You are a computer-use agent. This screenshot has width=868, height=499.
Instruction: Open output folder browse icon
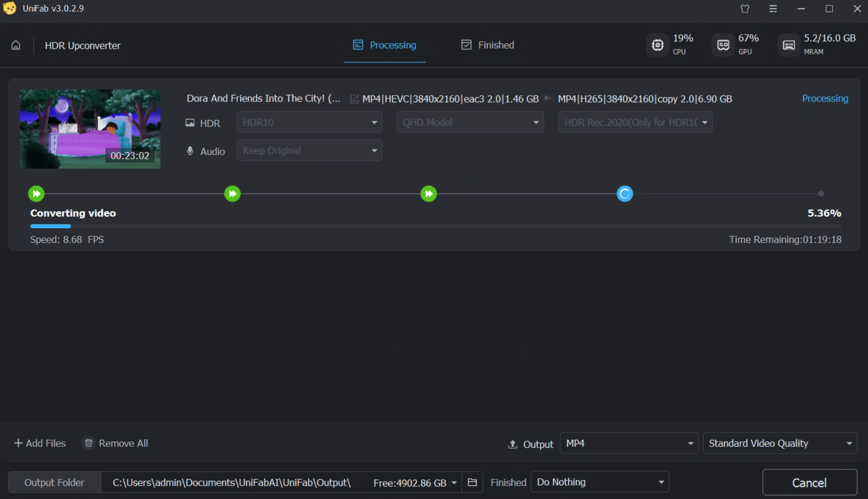click(472, 482)
